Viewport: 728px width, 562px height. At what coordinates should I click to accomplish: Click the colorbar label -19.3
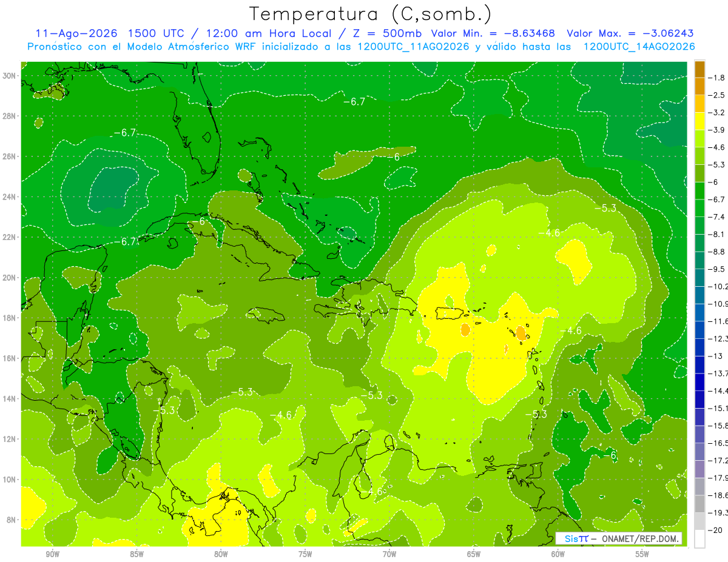(718, 512)
